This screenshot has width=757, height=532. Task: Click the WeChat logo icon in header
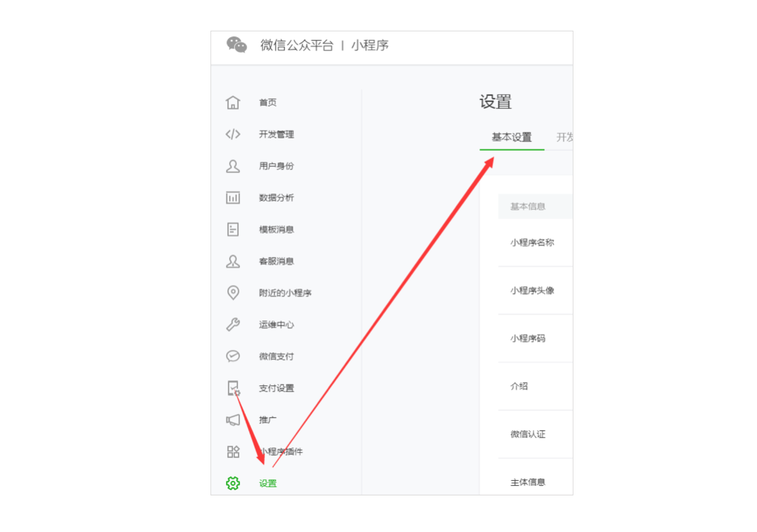tap(237, 45)
